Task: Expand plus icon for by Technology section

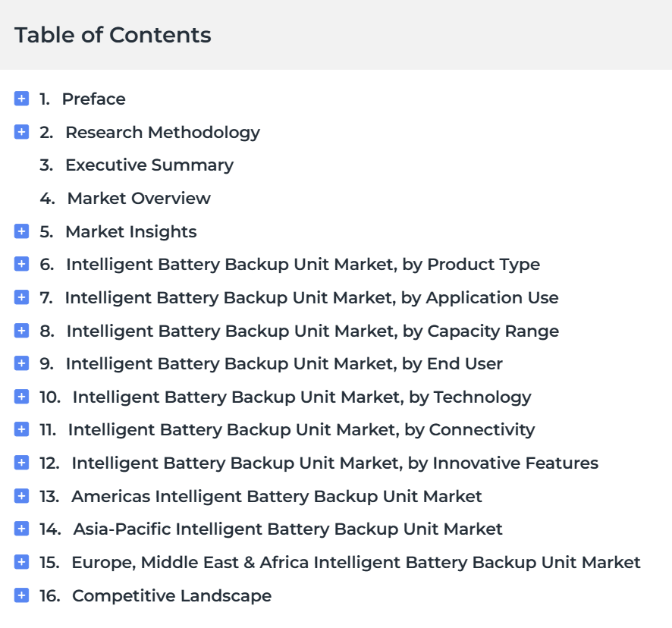Action: click(x=21, y=397)
